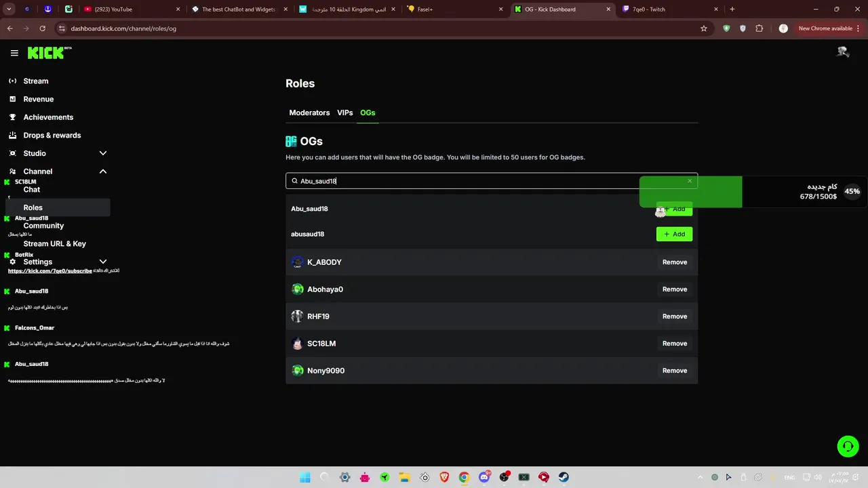Screen dimensions: 868x488
Task: Open the hamburger menu beside Kick logo
Action: click(14, 53)
